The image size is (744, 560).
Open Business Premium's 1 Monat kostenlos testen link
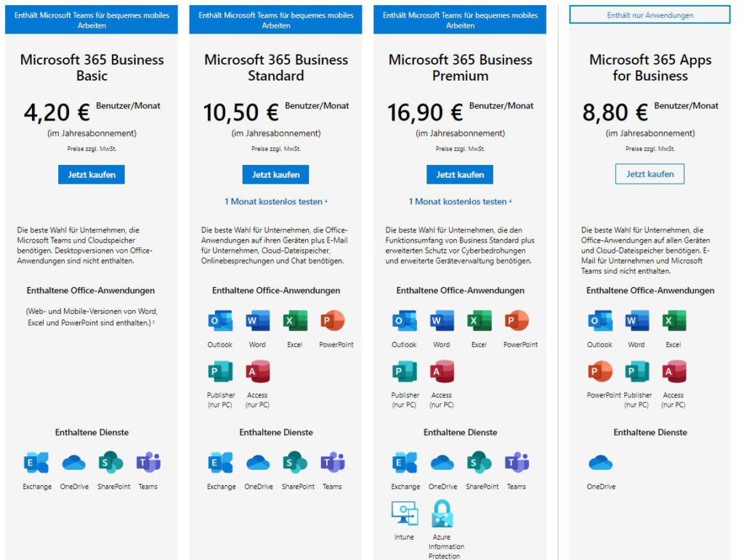(460, 201)
